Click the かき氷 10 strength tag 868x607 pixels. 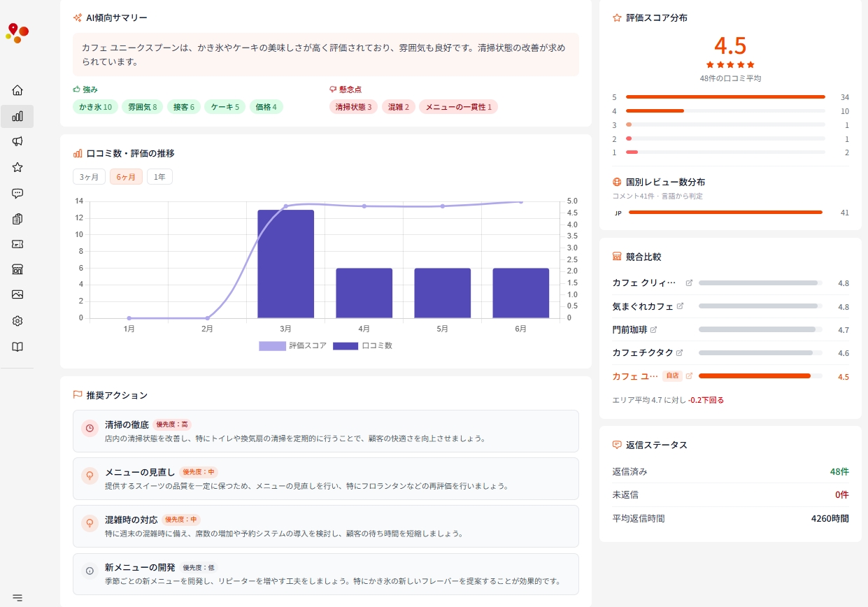point(95,107)
